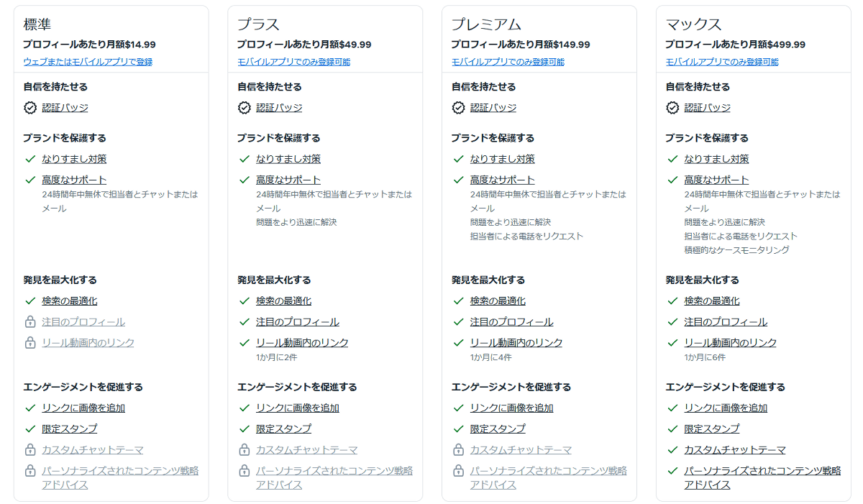Open モバイルアプリでのみ登録可能 link under マックス
Screen dimensions: 863x504
coord(721,62)
